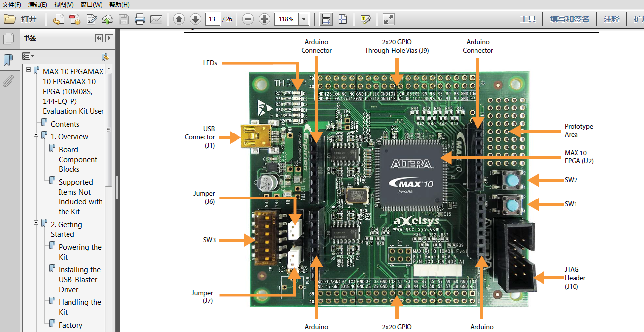Go to the Contents bookmark
The height and width of the screenshot is (332, 644).
coord(65,124)
